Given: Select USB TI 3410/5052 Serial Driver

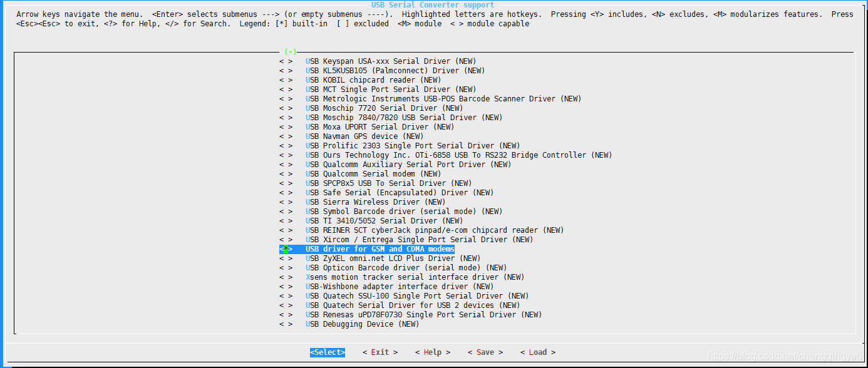Looking at the screenshot, I should pyautogui.click(x=385, y=221).
